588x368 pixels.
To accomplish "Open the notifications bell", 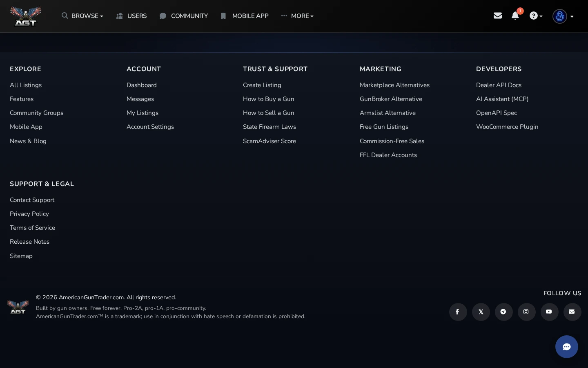I will [515, 16].
